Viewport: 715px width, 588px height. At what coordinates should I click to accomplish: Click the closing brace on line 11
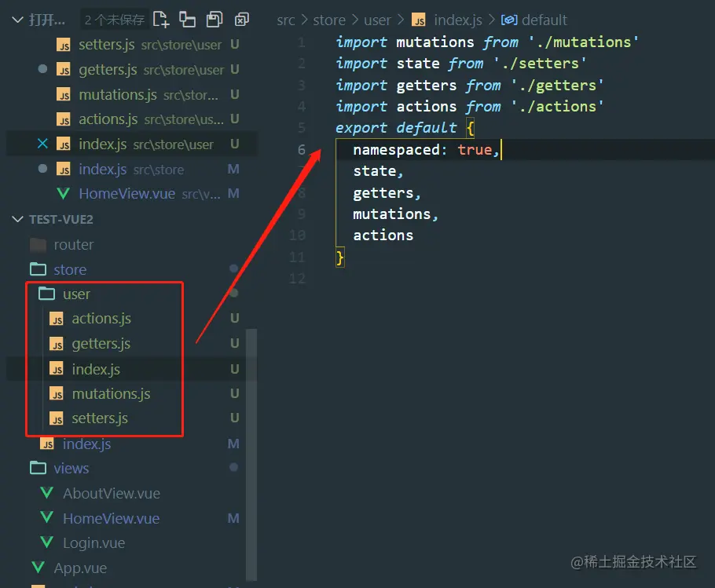pyautogui.click(x=339, y=257)
